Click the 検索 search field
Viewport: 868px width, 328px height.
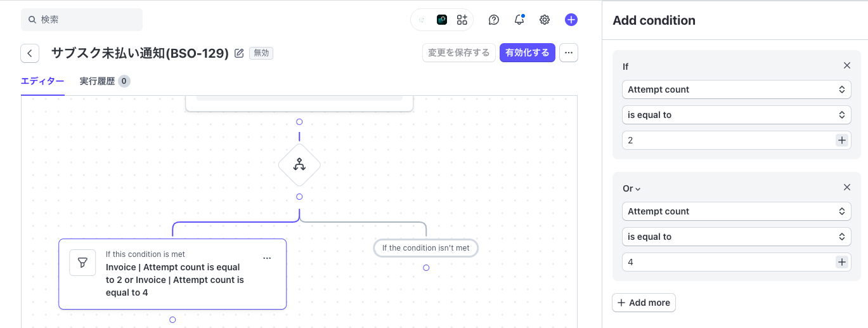pyautogui.click(x=82, y=20)
